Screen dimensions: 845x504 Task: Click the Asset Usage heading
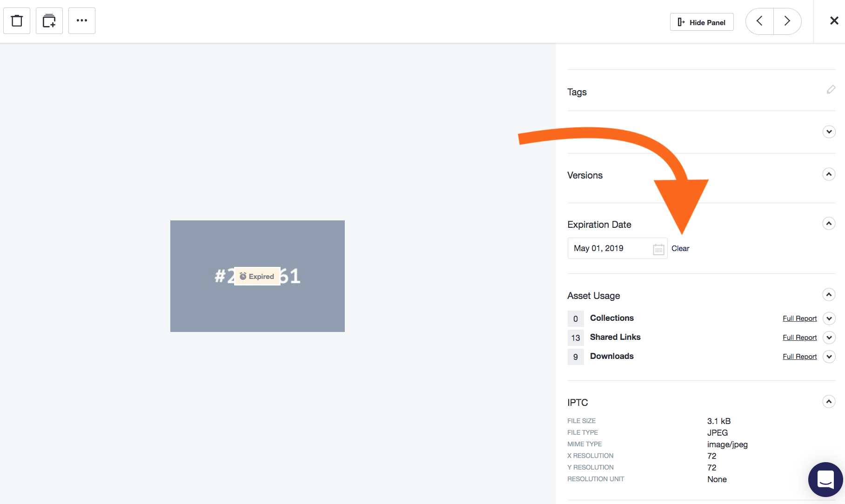point(593,296)
